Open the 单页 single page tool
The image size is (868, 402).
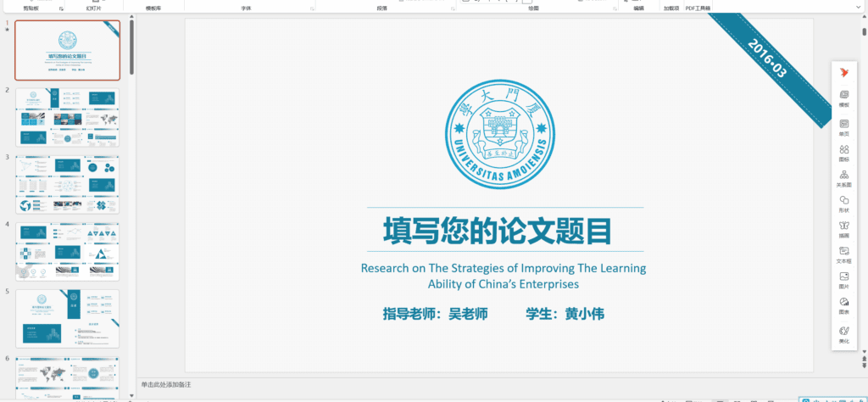click(x=843, y=127)
